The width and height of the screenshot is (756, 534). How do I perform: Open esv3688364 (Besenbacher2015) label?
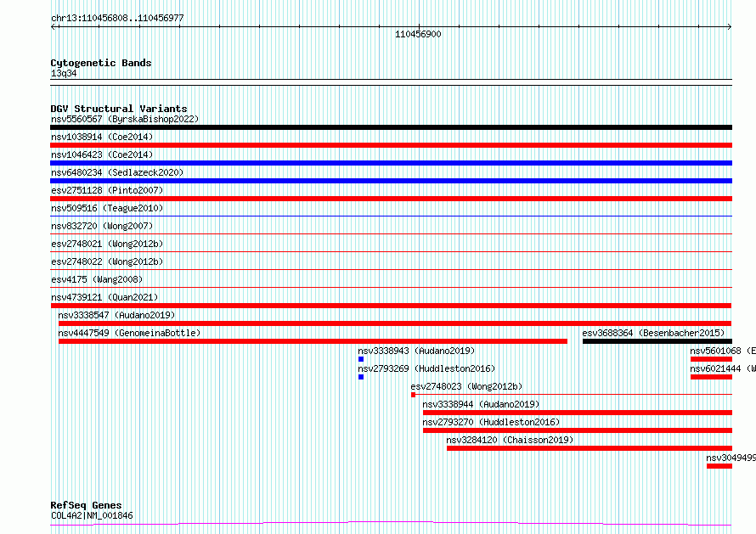click(x=653, y=333)
